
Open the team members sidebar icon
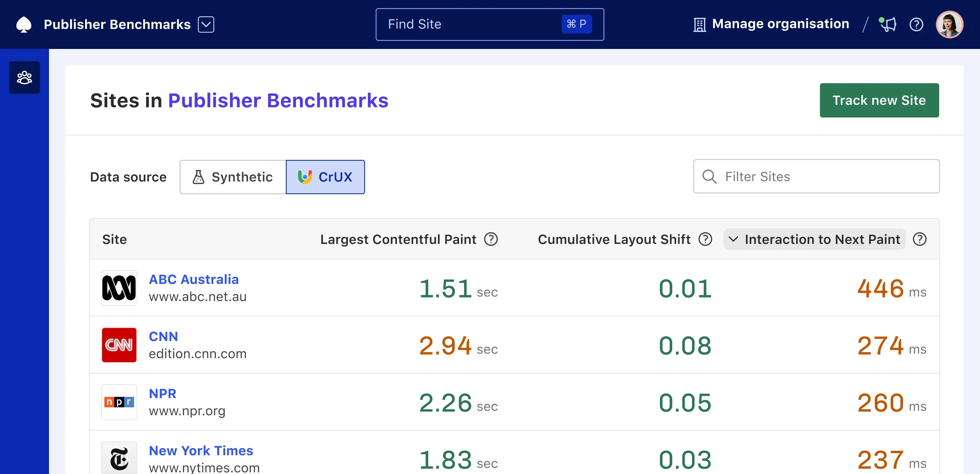point(24,78)
